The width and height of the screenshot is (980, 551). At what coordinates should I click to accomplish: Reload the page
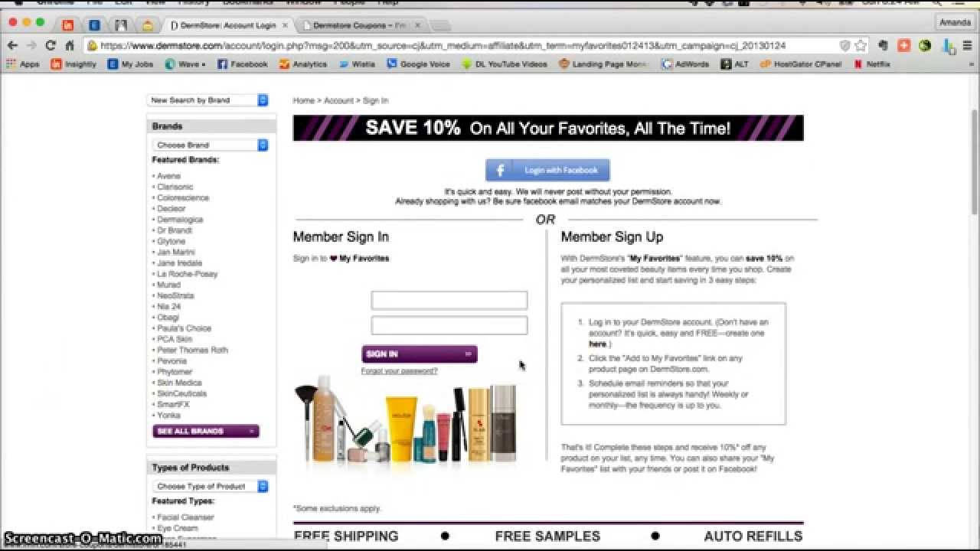click(x=51, y=45)
